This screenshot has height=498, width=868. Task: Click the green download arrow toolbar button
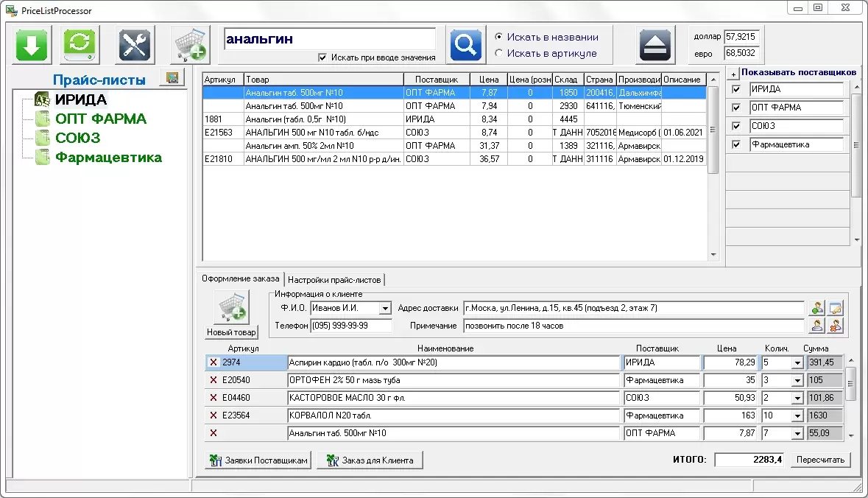(x=32, y=45)
